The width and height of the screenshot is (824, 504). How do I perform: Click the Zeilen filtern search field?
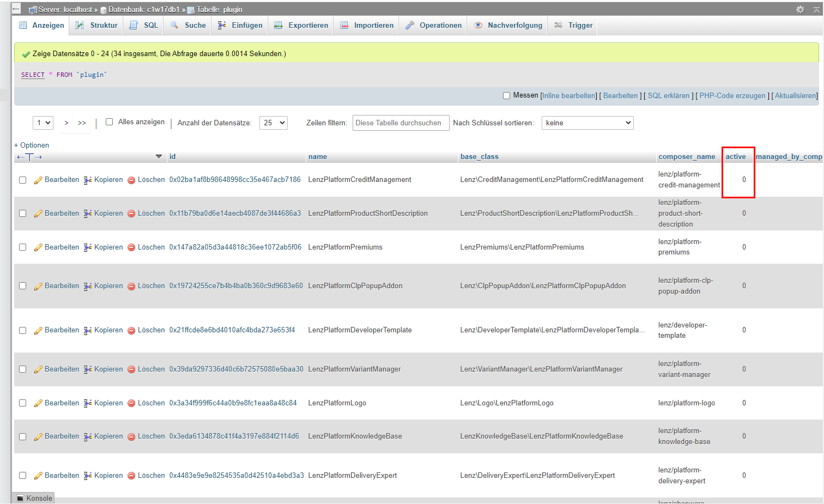tap(401, 123)
